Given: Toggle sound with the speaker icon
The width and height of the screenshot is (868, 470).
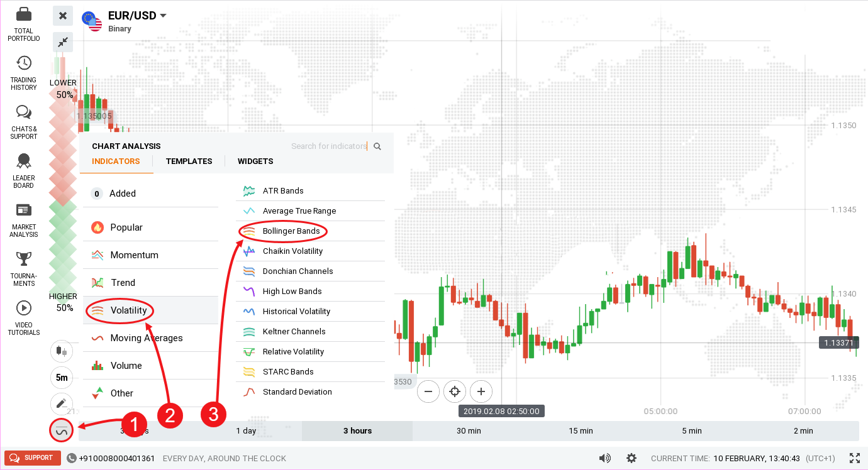Looking at the screenshot, I should click(605, 458).
